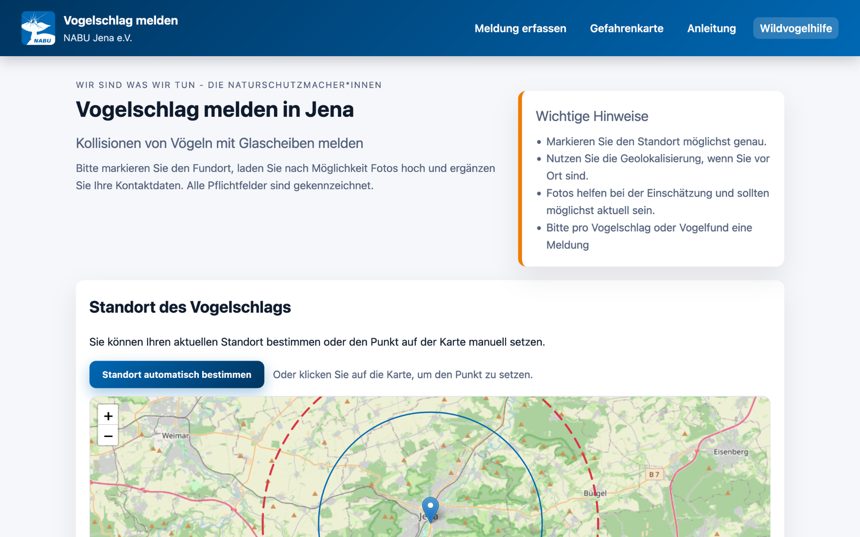Screen dimensions: 860x537
Task: Click the NABU Jena e.V. subtitle
Action: coord(98,38)
